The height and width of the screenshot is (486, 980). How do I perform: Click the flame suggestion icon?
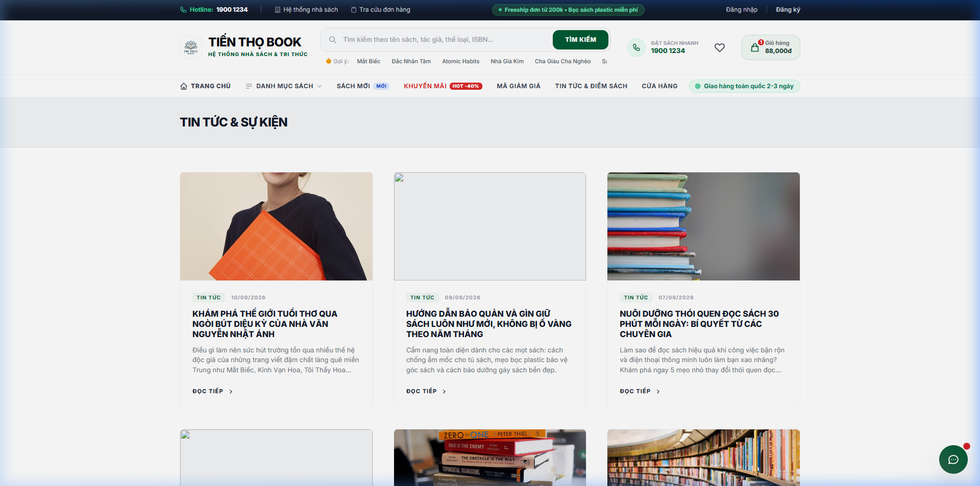coord(329,61)
